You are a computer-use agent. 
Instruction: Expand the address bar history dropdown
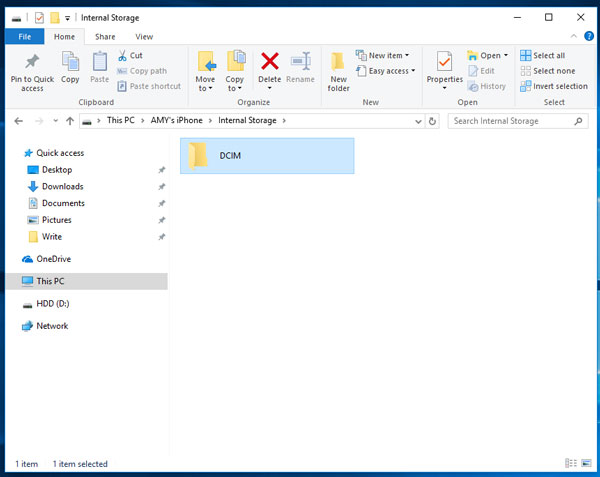(418, 121)
